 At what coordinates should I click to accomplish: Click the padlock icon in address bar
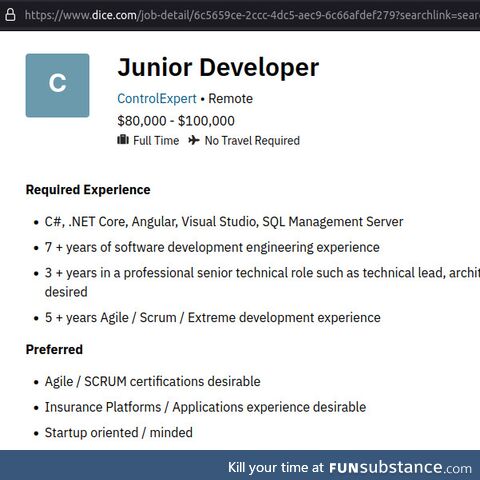coord(10,15)
